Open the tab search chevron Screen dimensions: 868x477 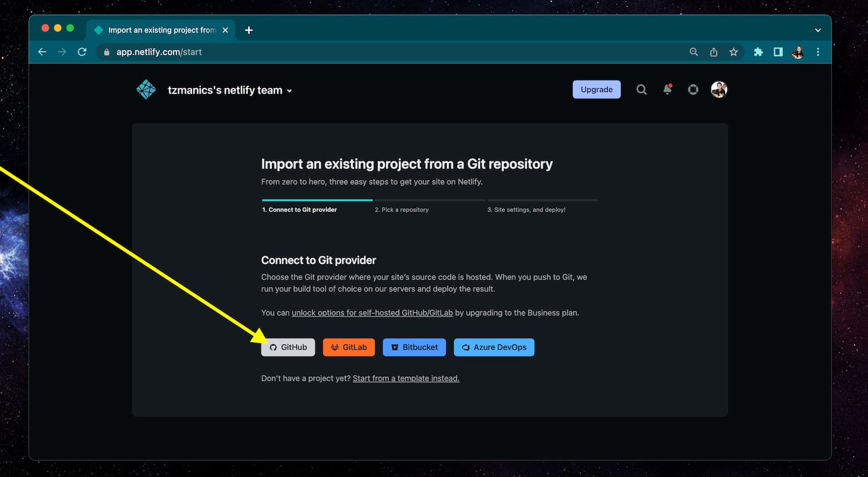click(818, 30)
